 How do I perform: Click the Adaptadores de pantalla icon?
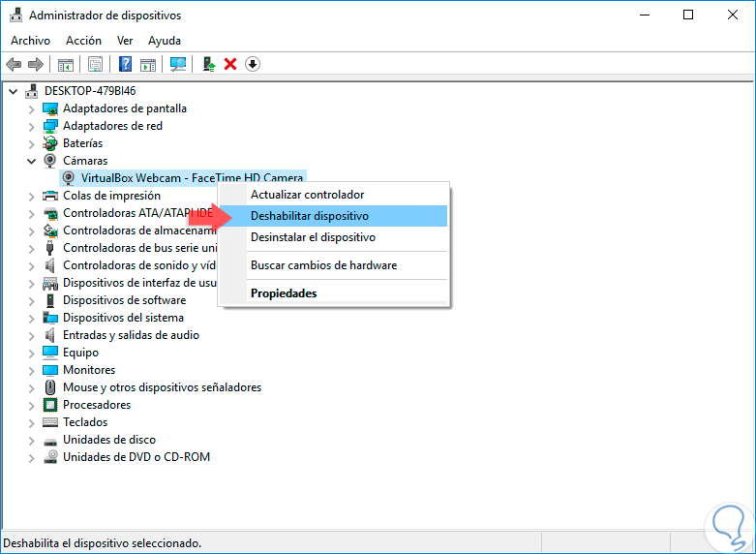tap(50, 109)
